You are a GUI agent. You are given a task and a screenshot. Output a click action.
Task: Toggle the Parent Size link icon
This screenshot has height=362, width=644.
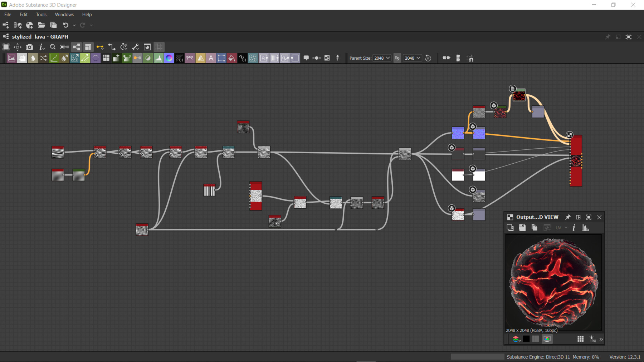[397, 58]
